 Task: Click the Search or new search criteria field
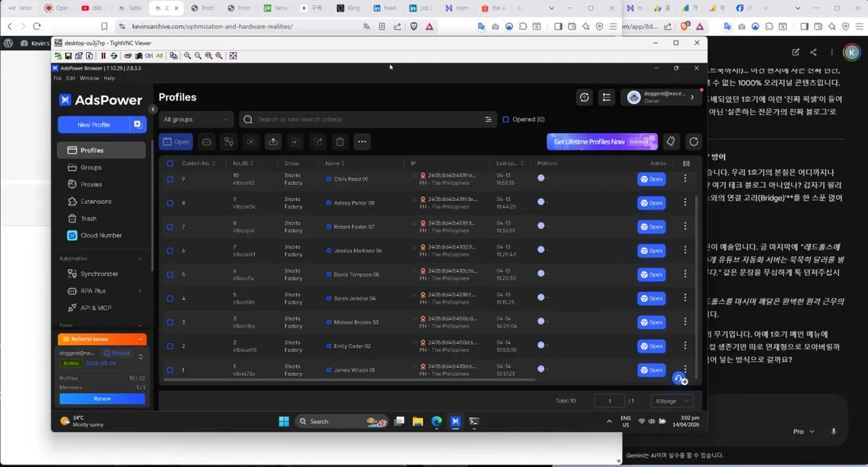tap(369, 119)
